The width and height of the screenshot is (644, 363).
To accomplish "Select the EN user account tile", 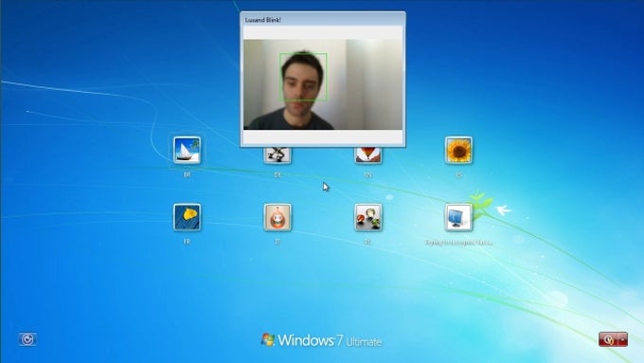I will [368, 155].
